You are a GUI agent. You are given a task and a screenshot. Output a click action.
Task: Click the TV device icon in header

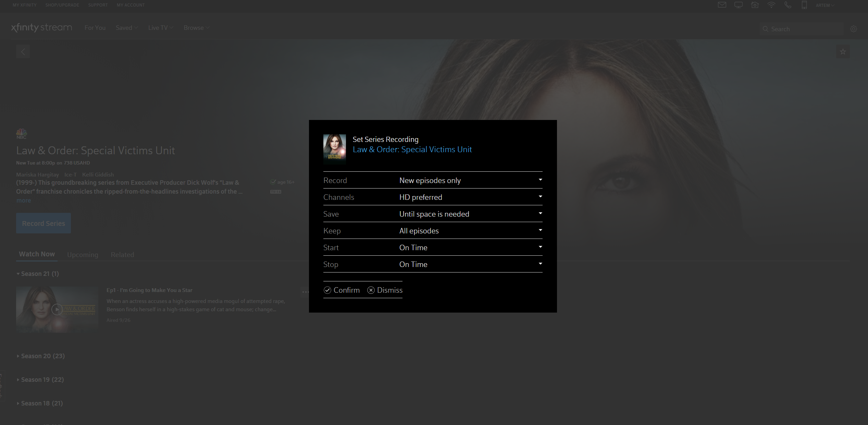[x=738, y=5]
